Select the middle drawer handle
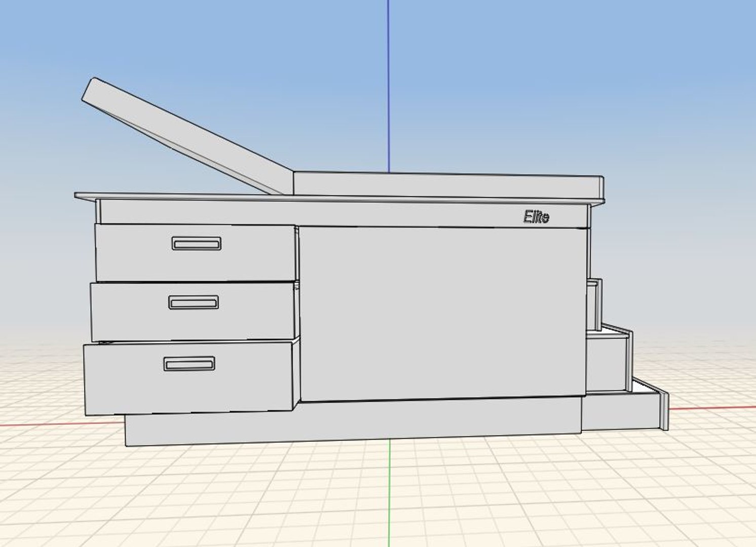756x547 pixels. tap(194, 302)
